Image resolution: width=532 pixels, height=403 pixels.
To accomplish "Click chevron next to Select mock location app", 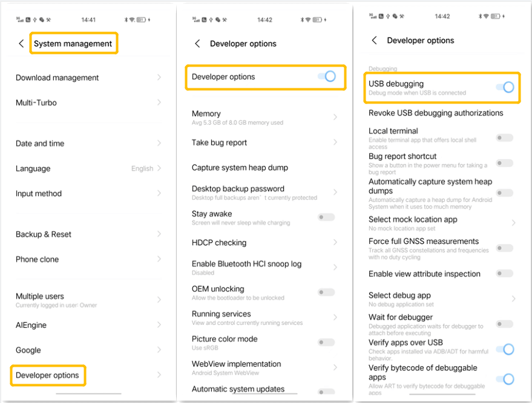I will (513, 223).
